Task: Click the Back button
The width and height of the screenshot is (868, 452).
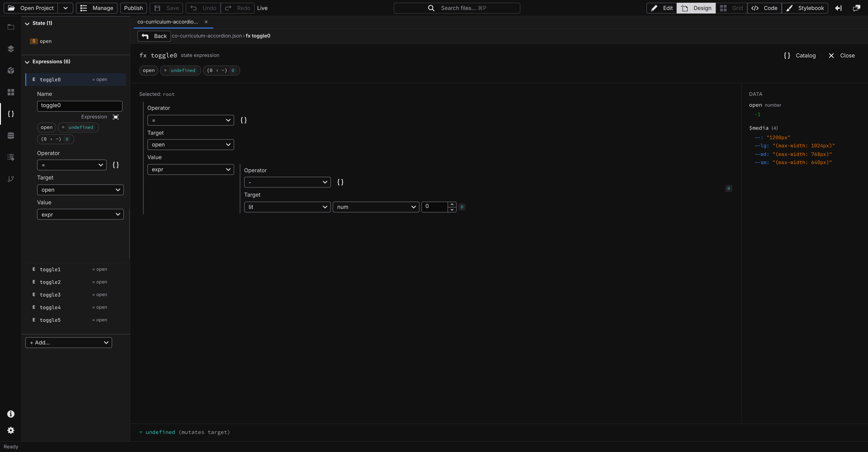Action: 154,36
